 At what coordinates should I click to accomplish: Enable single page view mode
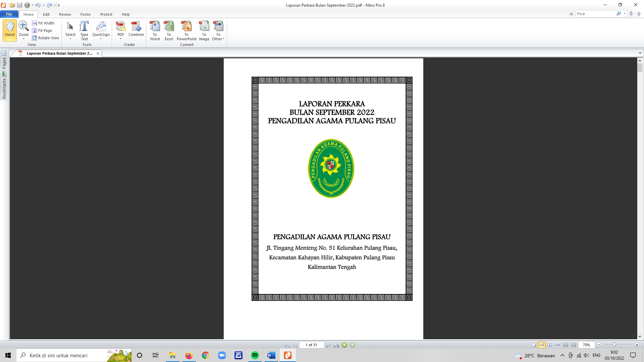coord(534,345)
